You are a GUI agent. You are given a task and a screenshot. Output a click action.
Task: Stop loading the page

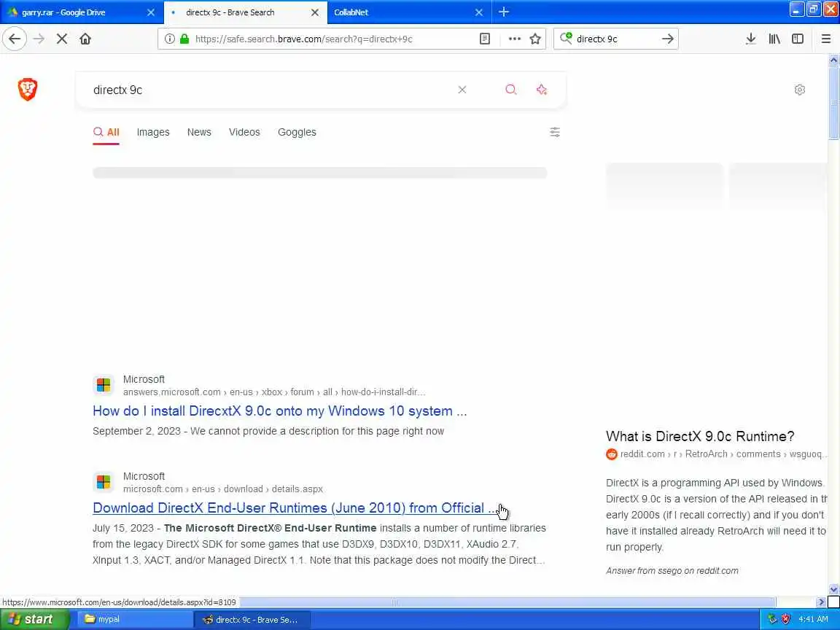point(61,39)
